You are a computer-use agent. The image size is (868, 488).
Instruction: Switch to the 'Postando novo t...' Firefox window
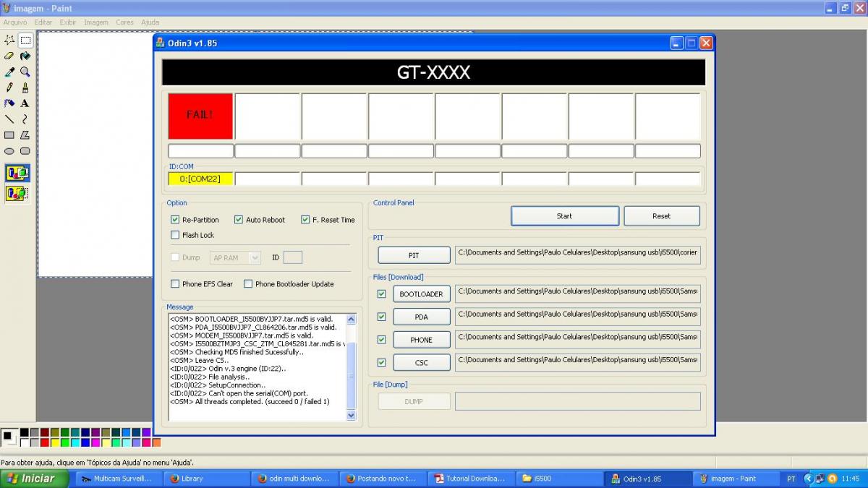[382, 479]
